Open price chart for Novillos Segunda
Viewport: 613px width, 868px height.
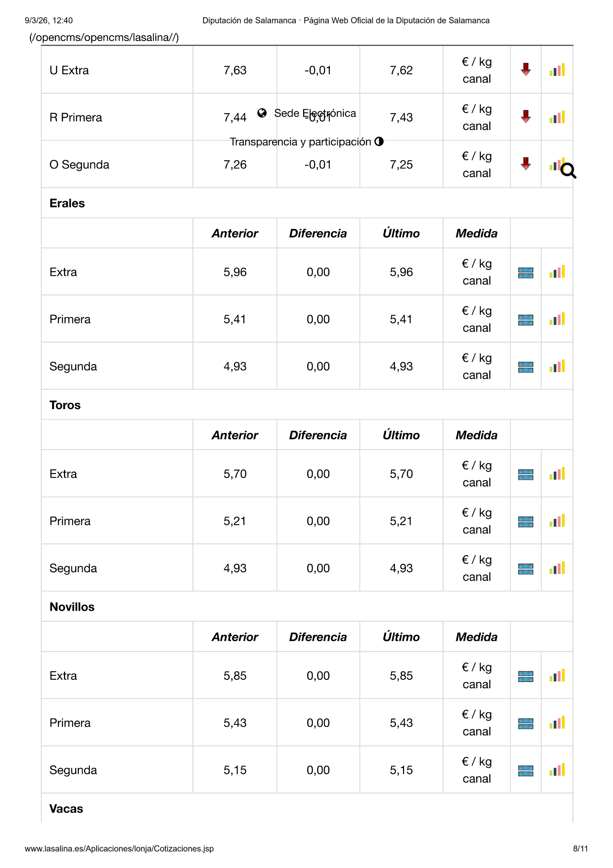(557, 770)
